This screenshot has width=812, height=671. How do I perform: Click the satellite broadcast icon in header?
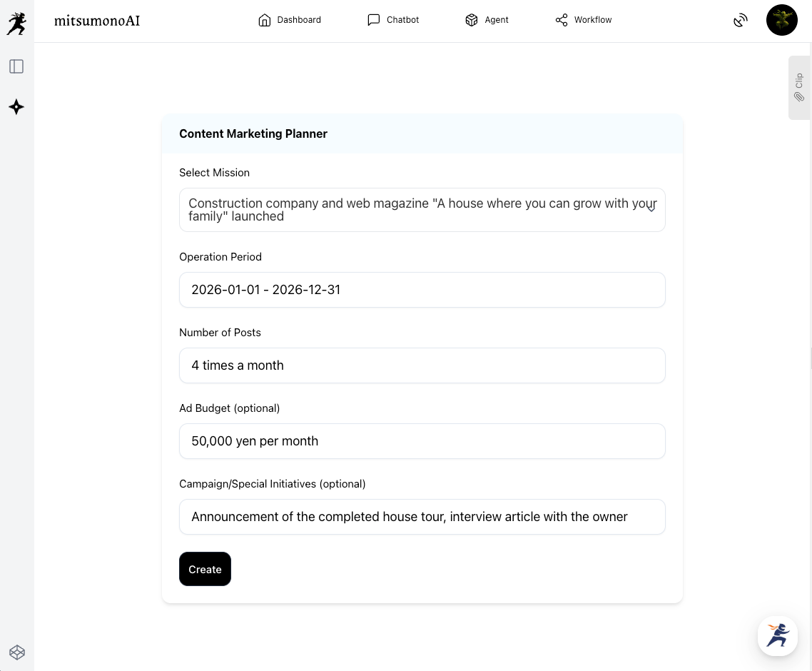click(741, 20)
